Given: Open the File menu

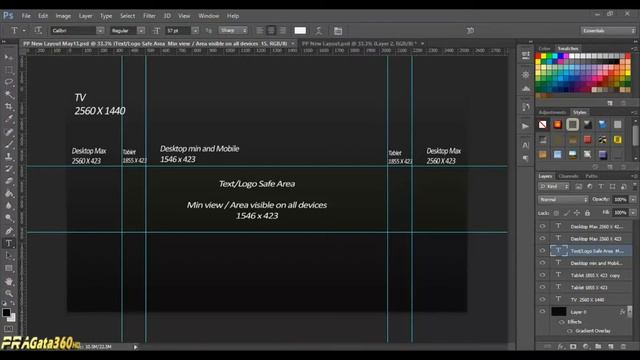Looking at the screenshot, I should click(x=26, y=16).
